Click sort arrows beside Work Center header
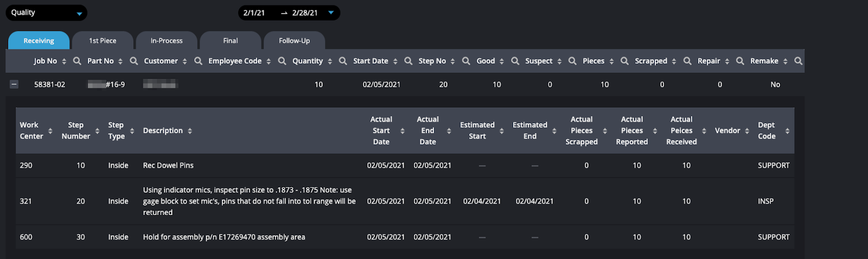 pos(50,131)
